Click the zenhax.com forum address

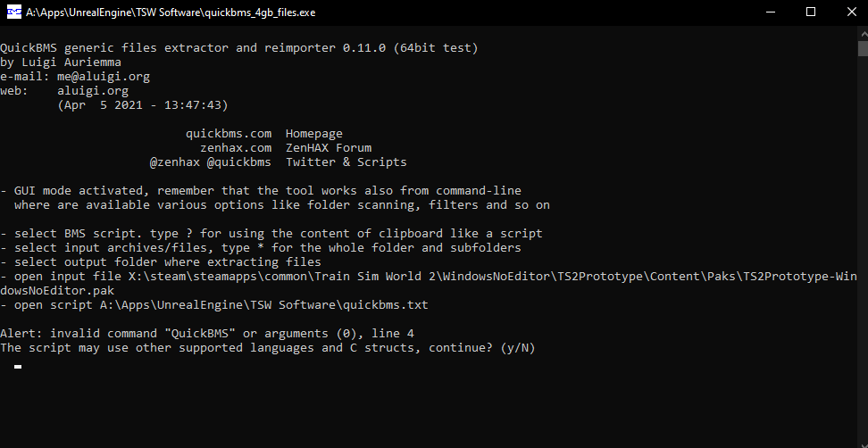pos(236,147)
